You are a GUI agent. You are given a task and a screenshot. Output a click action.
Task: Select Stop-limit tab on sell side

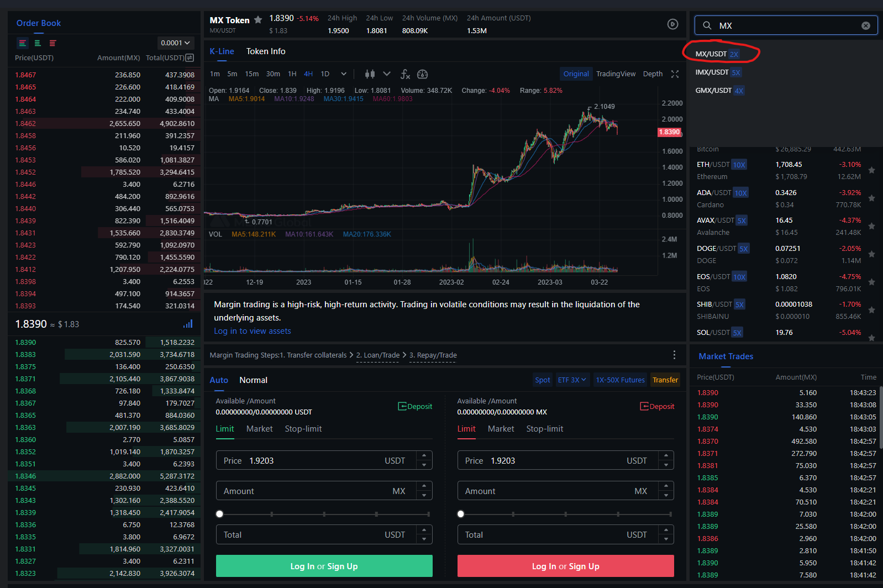point(544,429)
